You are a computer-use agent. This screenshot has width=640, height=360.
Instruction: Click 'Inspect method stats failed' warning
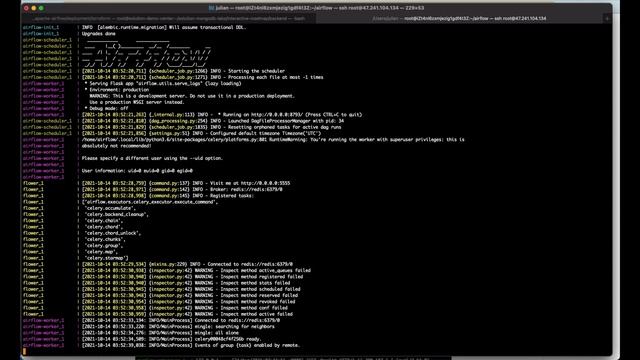(186, 283)
